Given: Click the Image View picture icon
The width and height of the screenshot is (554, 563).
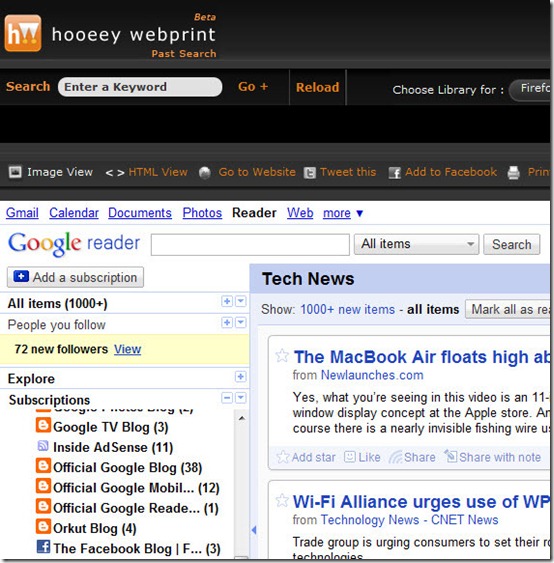Looking at the screenshot, I should pyautogui.click(x=15, y=172).
